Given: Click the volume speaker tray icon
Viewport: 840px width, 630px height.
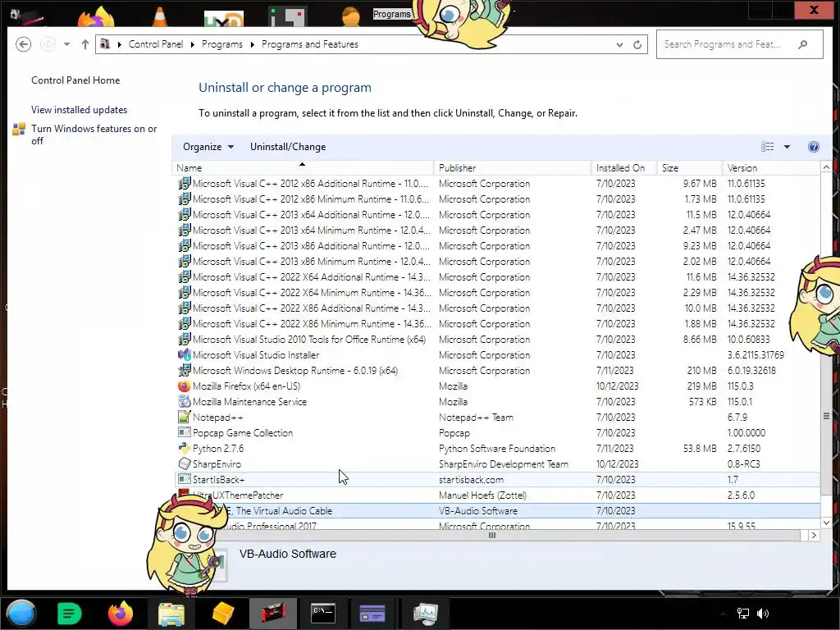Looking at the screenshot, I should 763,614.
